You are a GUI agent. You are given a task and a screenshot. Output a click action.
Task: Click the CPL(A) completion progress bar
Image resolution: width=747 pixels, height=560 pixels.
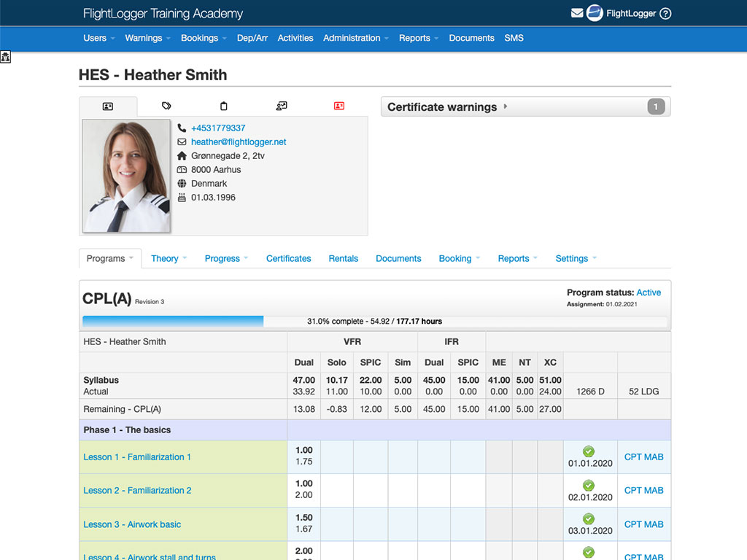coord(374,322)
